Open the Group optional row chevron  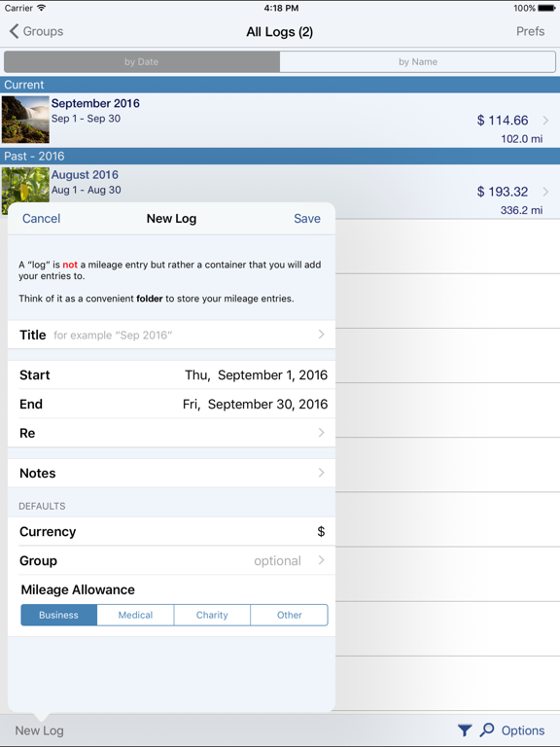click(x=322, y=560)
